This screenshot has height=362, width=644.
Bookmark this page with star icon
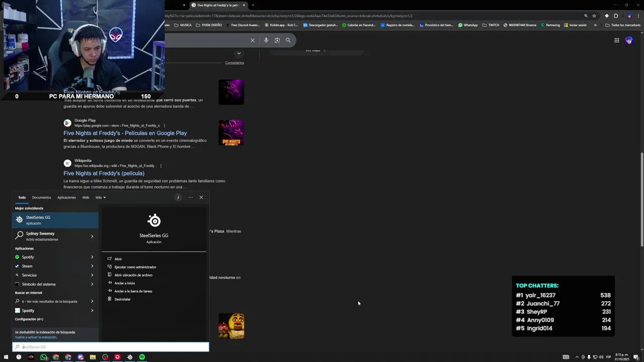(594, 16)
